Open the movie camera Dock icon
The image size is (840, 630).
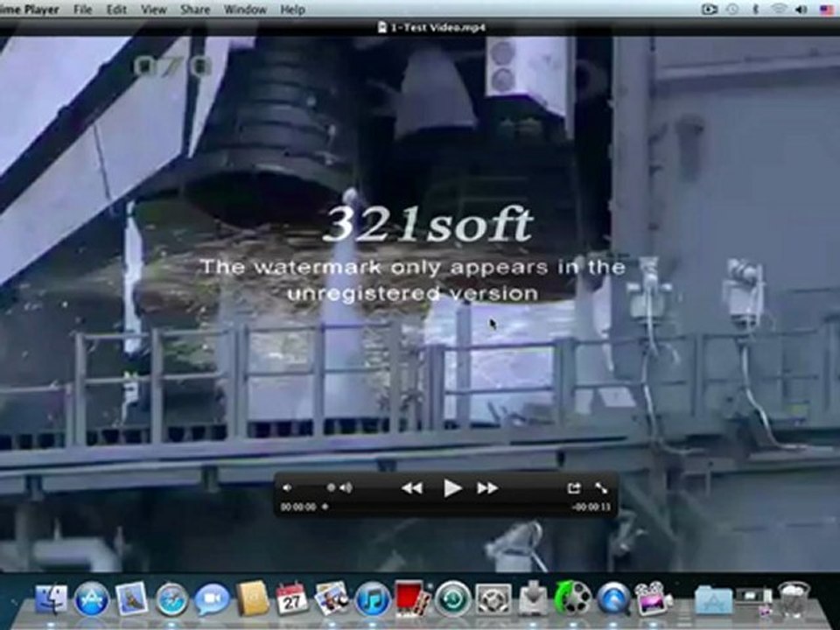point(653,598)
